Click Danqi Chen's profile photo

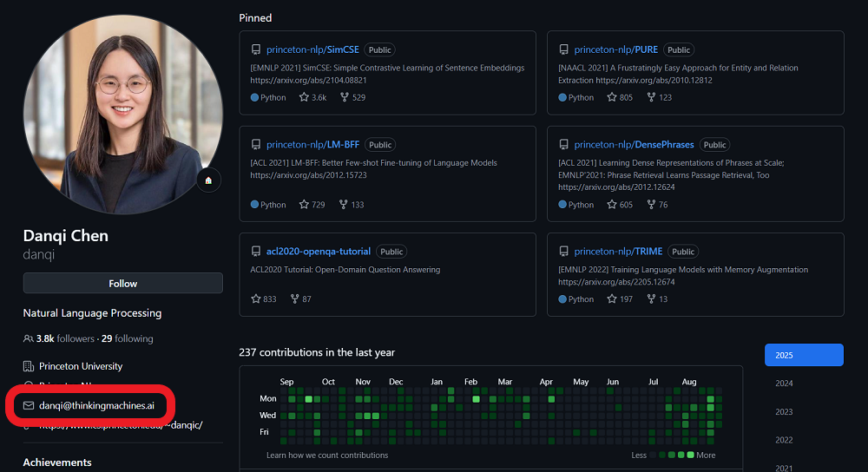[x=122, y=114]
